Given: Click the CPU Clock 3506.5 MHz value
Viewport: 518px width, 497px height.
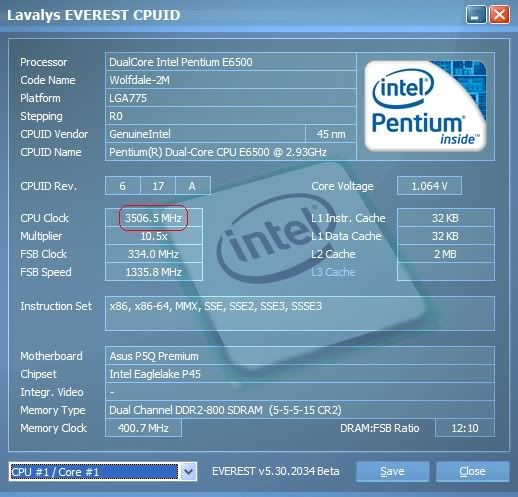Looking at the screenshot, I should coord(154,218).
